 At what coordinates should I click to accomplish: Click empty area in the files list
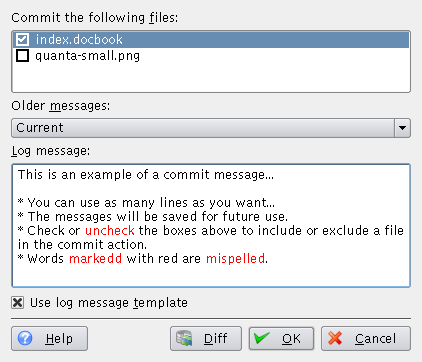click(x=211, y=77)
